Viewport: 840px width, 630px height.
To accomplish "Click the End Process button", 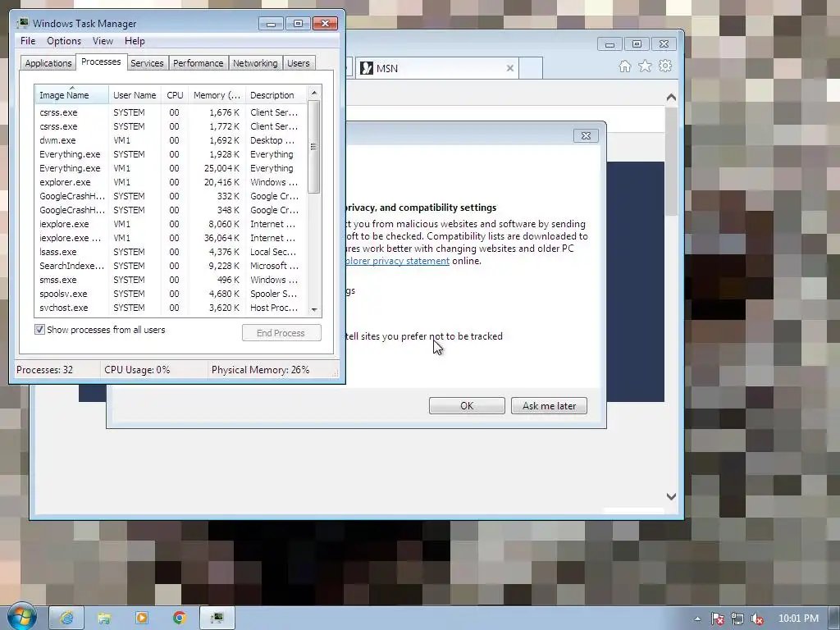I will click(281, 333).
